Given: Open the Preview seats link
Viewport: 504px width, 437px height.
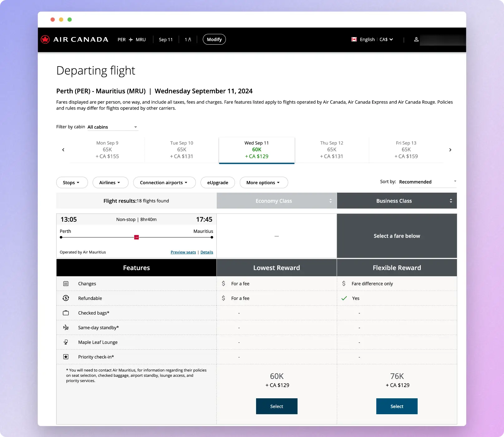Looking at the screenshot, I should click(183, 252).
